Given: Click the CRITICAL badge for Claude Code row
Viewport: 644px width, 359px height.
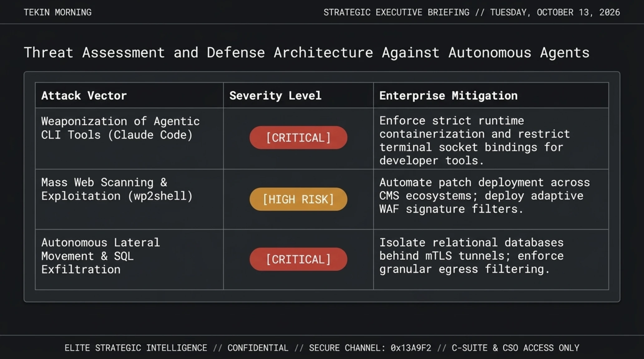Looking at the screenshot, I should (298, 137).
